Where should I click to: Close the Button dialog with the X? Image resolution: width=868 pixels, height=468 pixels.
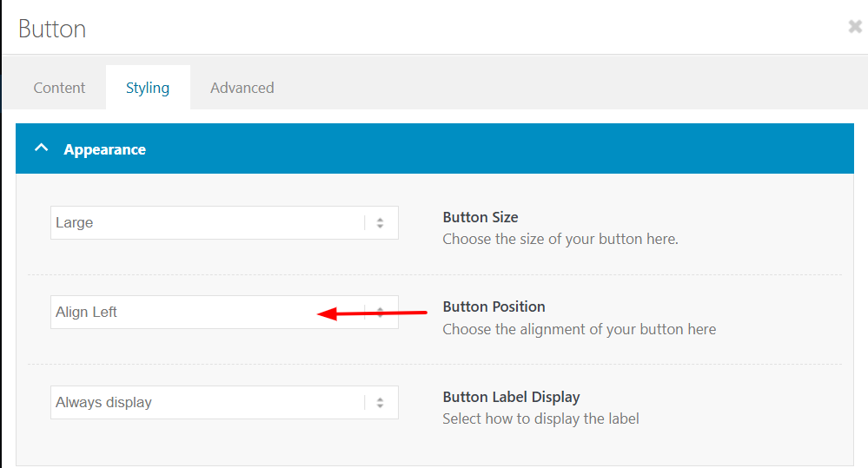[x=855, y=27]
